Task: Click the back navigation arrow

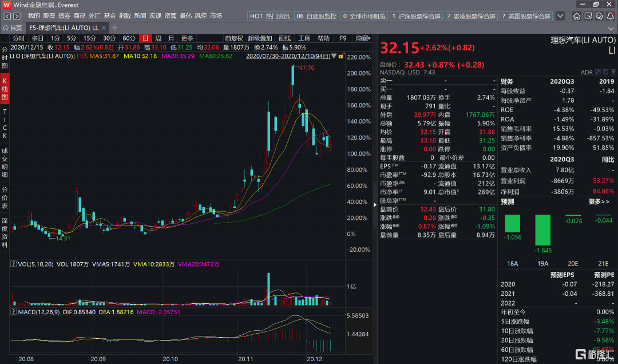Action: coord(7,16)
